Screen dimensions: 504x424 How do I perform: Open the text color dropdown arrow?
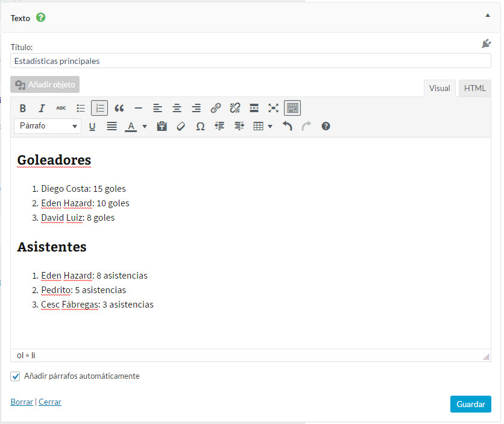coord(145,127)
